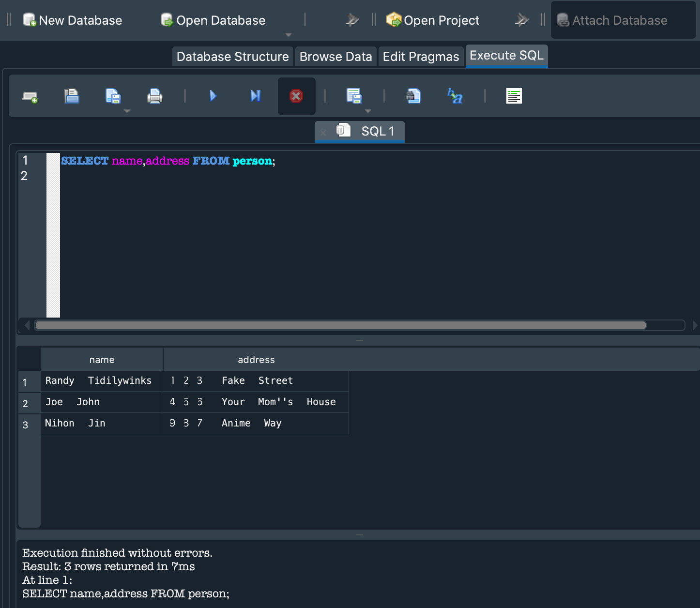Select row header 3 in results
Viewport: 700px width, 608px height.
coord(29,425)
